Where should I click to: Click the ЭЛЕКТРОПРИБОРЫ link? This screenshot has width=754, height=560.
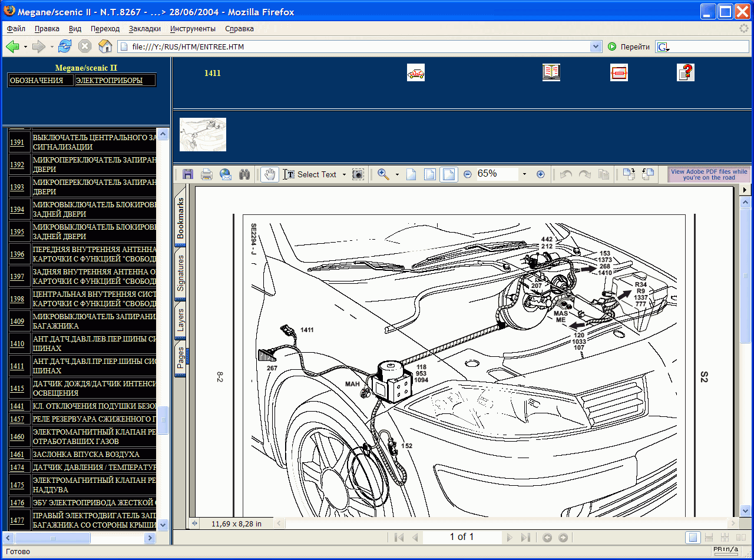click(109, 81)
